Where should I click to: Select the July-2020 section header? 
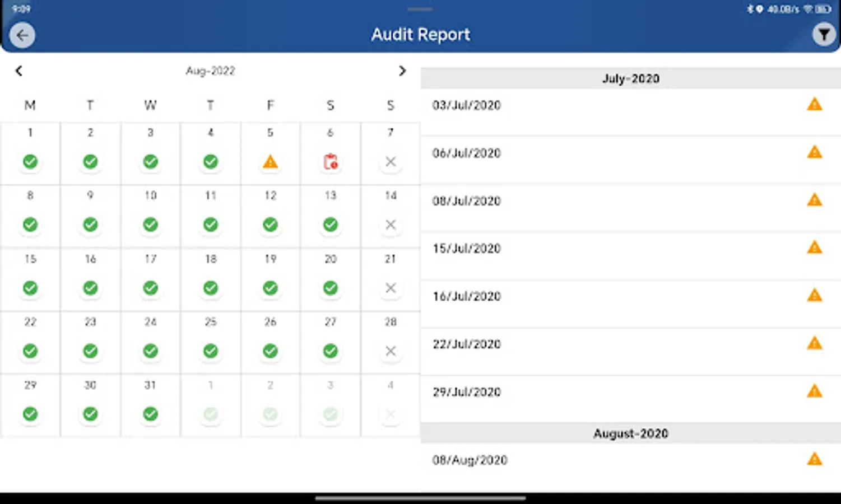[630, 78]
